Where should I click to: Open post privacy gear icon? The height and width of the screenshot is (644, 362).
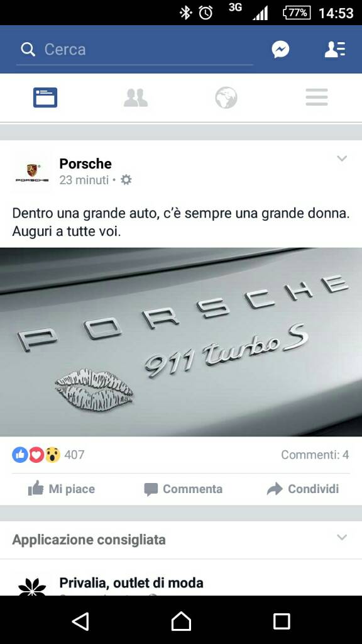(x=126, y=180)
